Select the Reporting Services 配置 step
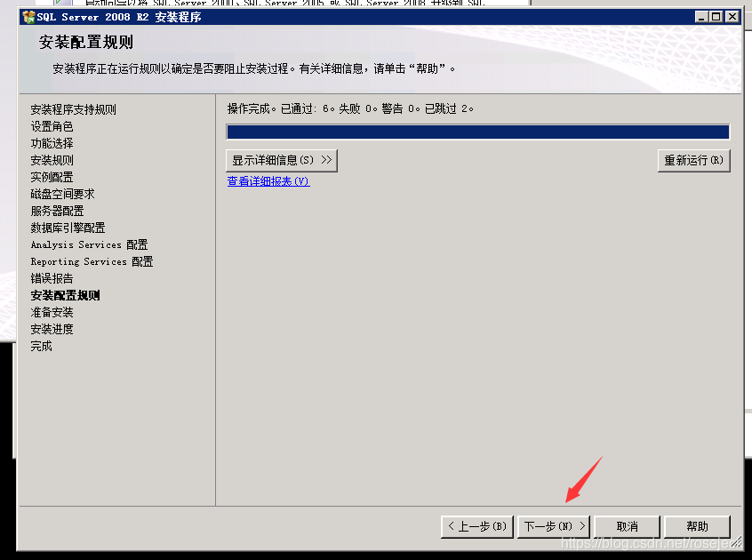Viewport: 752px width, 560px height. [x=92, y=261]
